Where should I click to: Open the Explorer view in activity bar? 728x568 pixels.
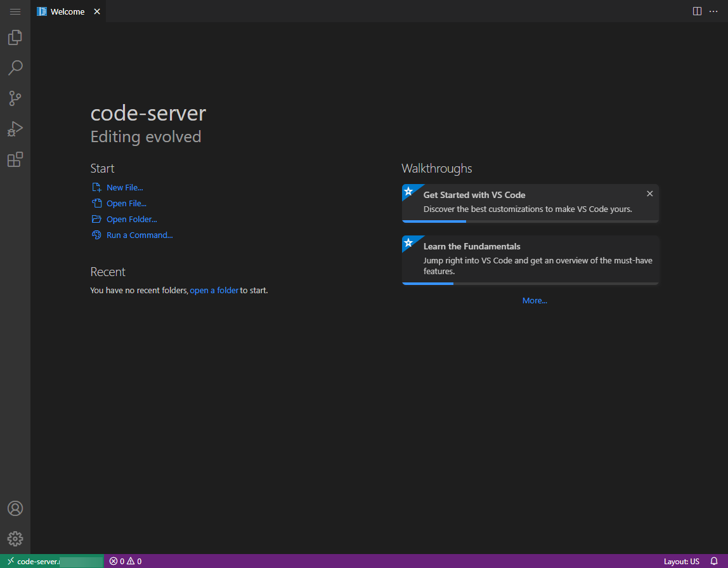[x=15, y=37]
